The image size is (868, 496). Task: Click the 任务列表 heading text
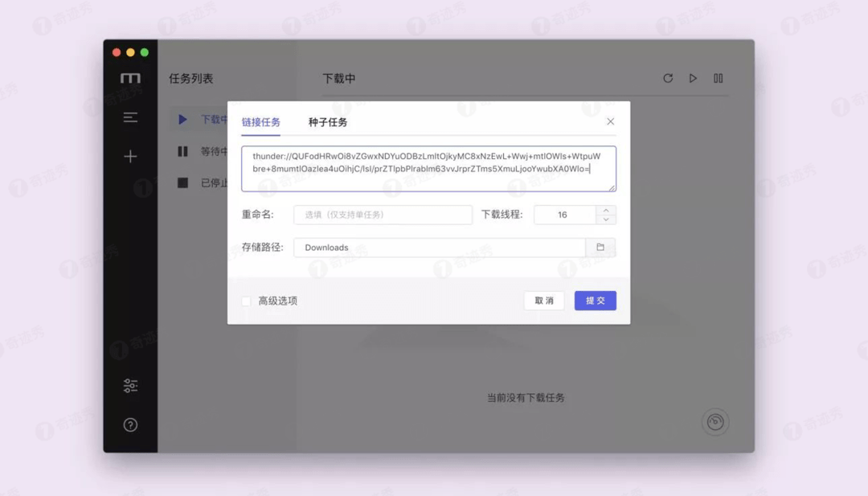pos(191,79)
